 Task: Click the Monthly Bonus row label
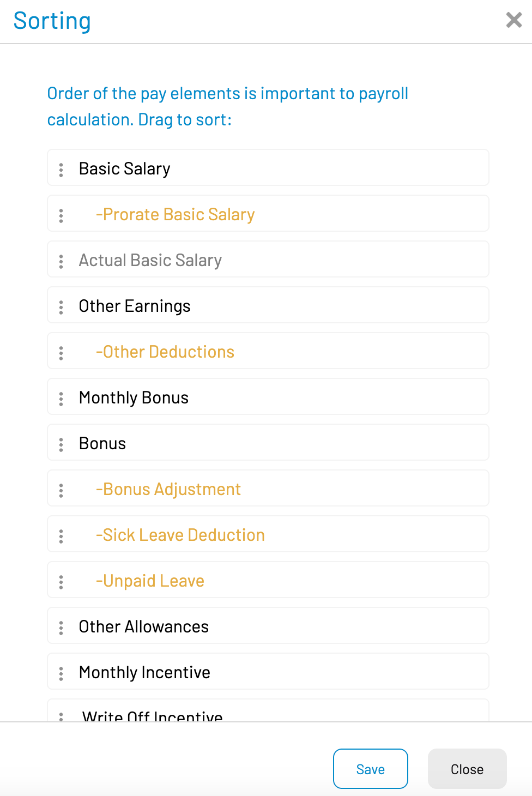click(x=134, y=397)
